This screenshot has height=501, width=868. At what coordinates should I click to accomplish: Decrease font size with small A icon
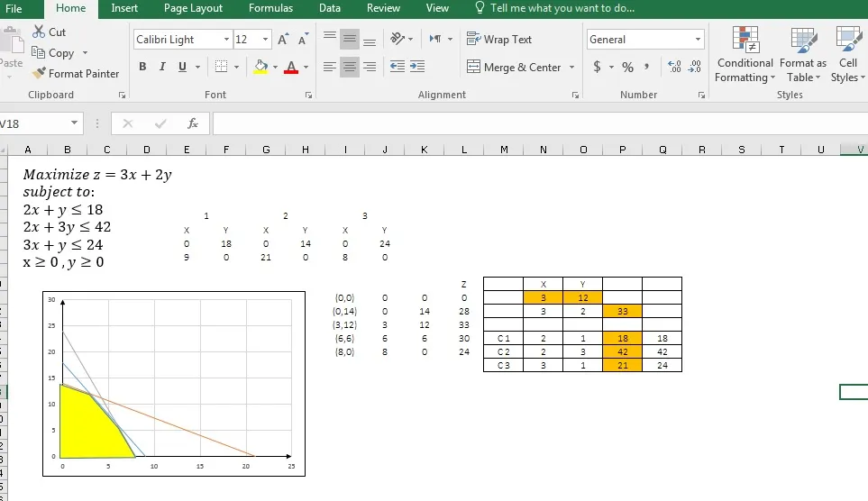point(303,40)
